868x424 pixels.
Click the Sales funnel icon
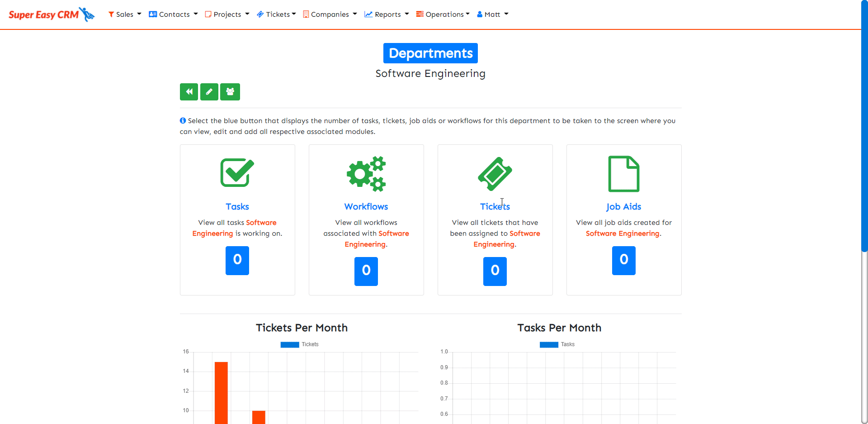[x=111, y=14]
